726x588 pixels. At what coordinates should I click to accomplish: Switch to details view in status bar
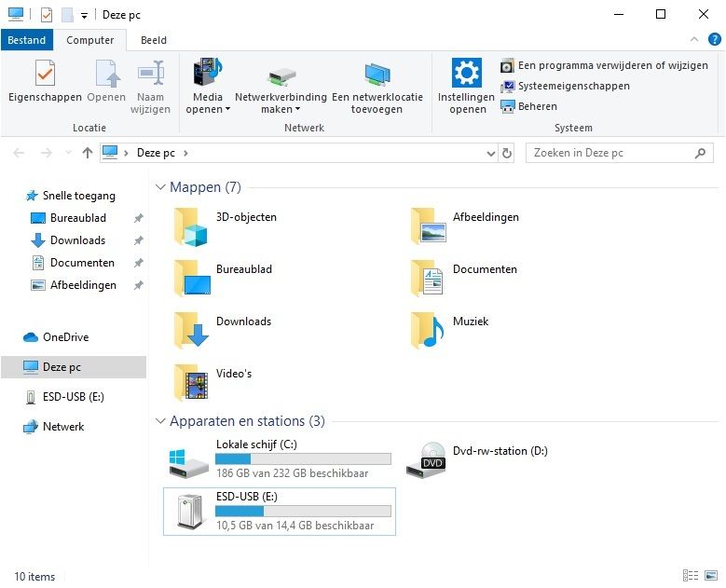click(691, 576)
